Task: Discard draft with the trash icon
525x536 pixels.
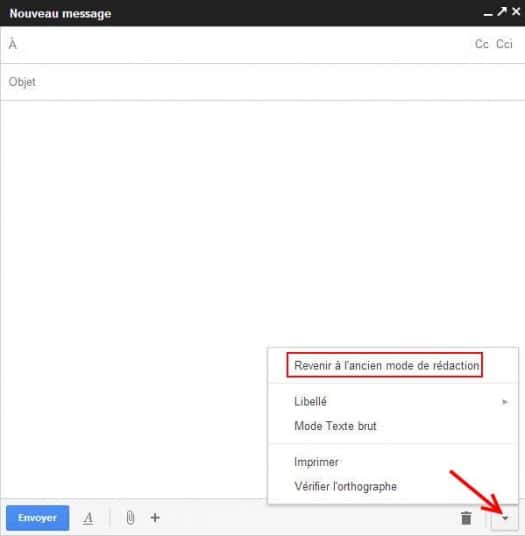Action: coord(466,518)
